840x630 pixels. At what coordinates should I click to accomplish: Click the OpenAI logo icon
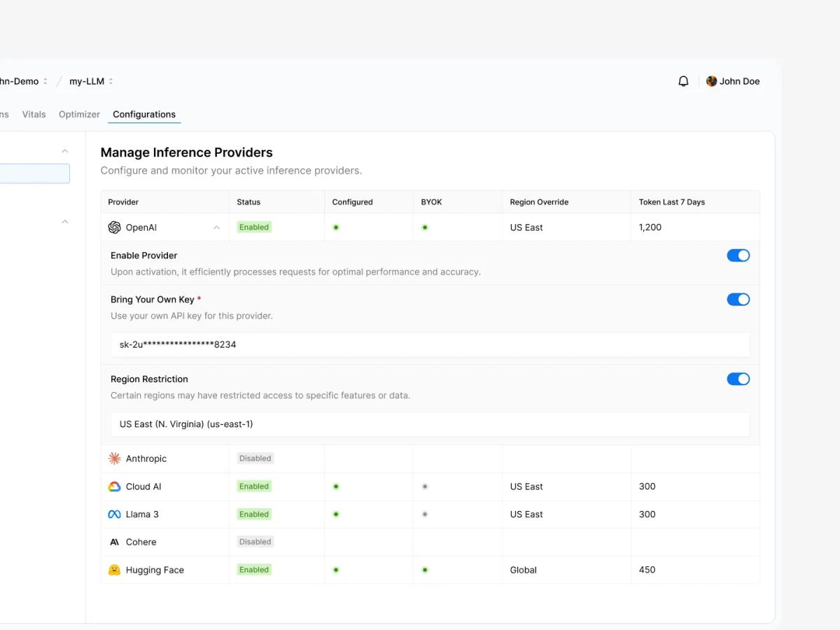click(x=115, y=227)
